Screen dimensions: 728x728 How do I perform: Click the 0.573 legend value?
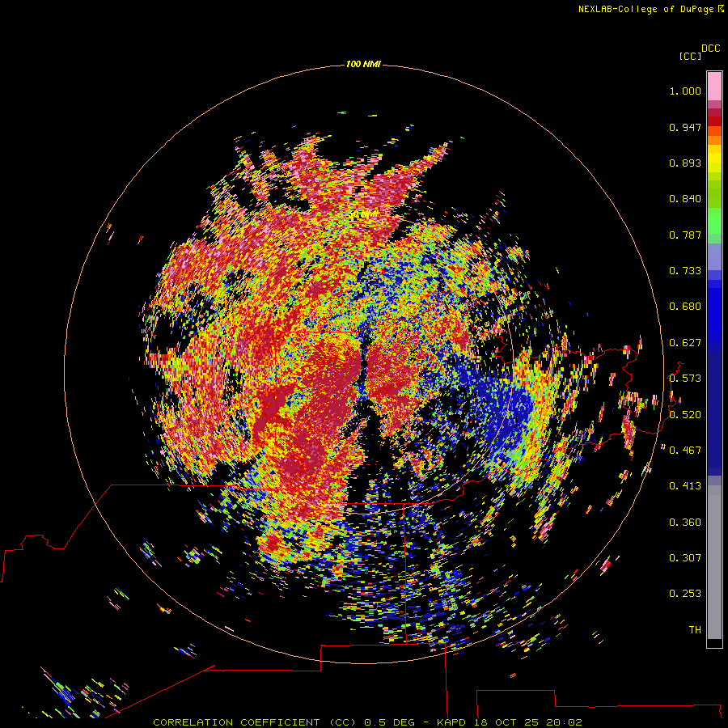(x=685, y=379)
